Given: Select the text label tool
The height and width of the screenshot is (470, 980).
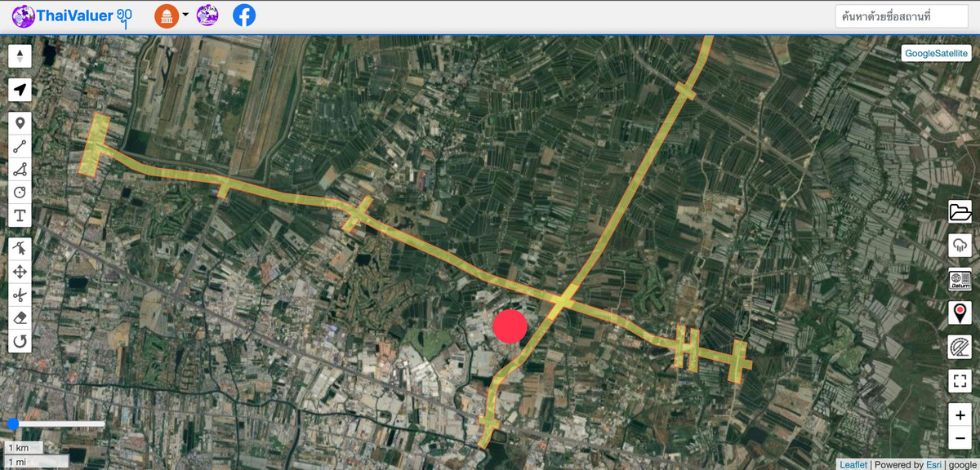Looking at the screenshot, I should pyautogui.click(x=20, y=215).
